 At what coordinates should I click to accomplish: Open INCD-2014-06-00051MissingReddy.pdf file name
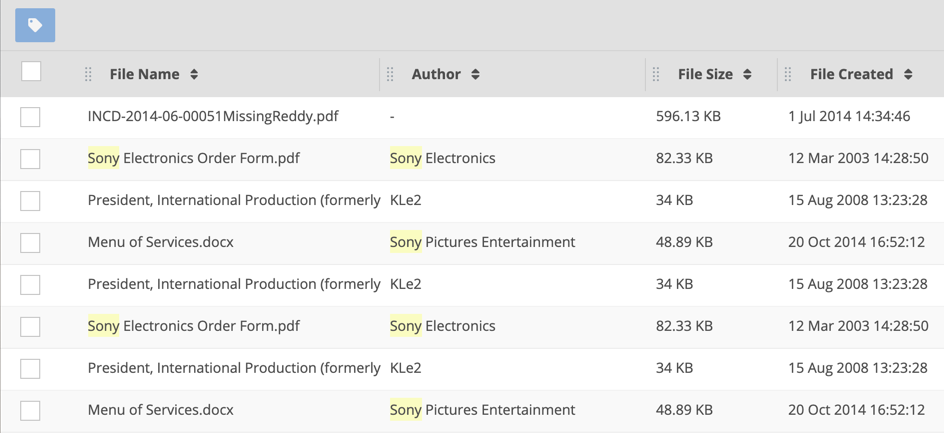(x=213, y=117)
